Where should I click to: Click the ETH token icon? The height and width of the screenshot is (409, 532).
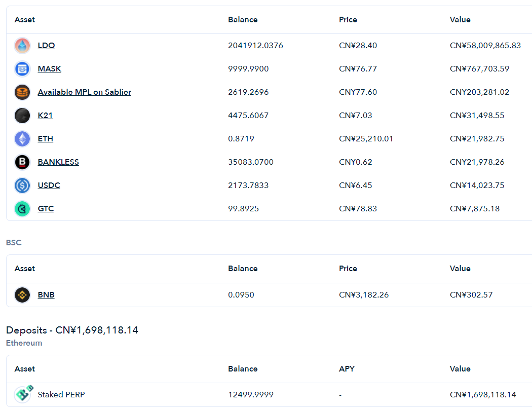[x=22, y=139]
